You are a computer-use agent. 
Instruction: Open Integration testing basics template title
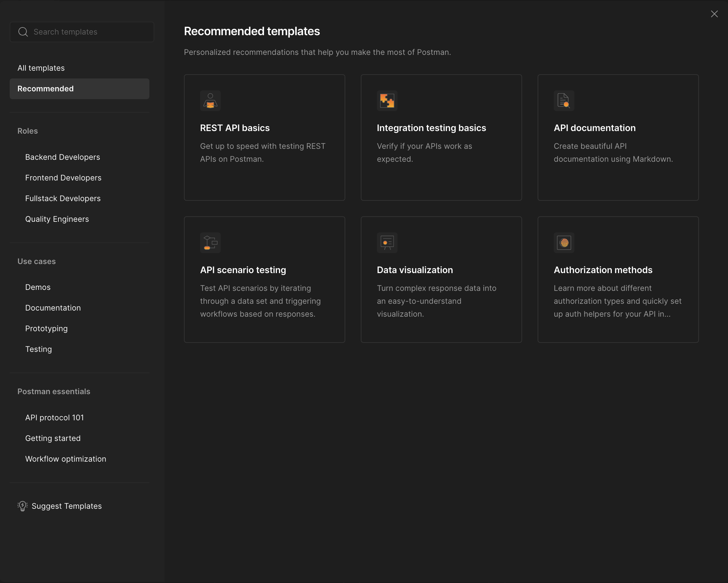(x=431, y=128)
